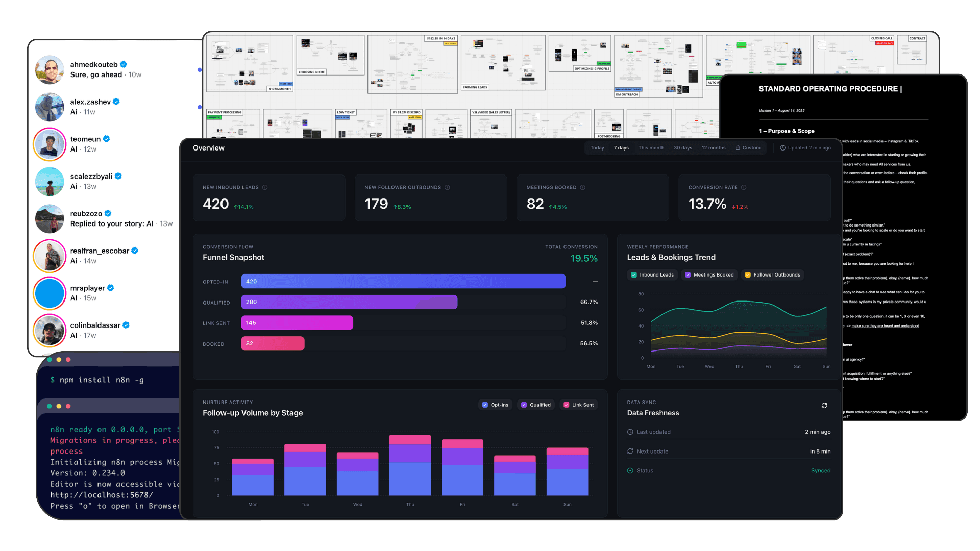Click ahmedkouteb's verified badge
This screenshot has height=551, width=980.
pyautogui.click(x=124, y=64)
